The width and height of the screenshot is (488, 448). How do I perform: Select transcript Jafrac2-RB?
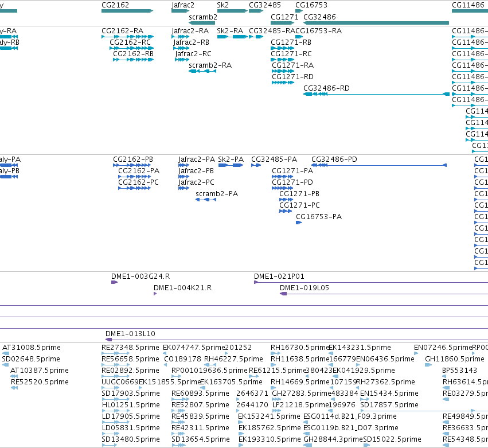click(x=181, y=48)
